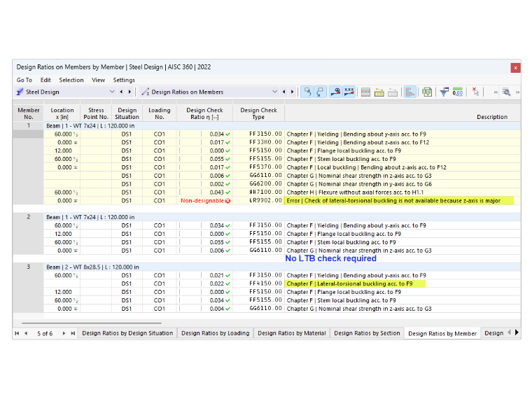Expand the Design Ratios on Members dropdown
532x399 pixels.
coord(274,92)
